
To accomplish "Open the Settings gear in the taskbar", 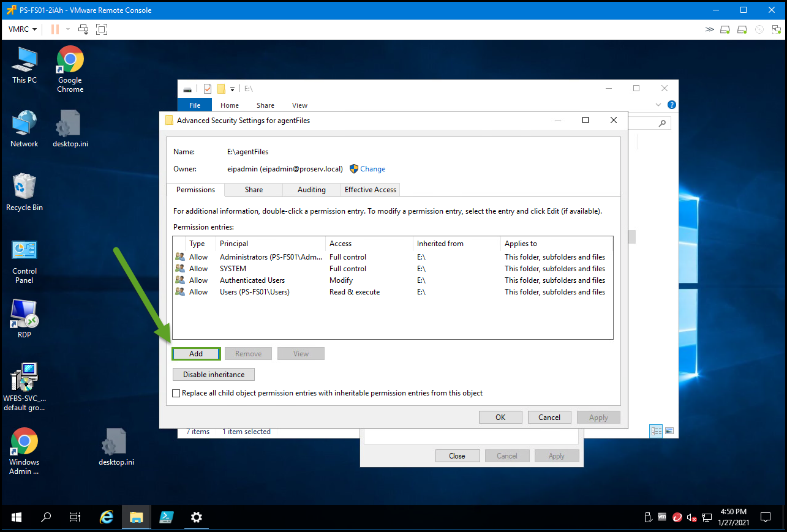I will (196, 517).
